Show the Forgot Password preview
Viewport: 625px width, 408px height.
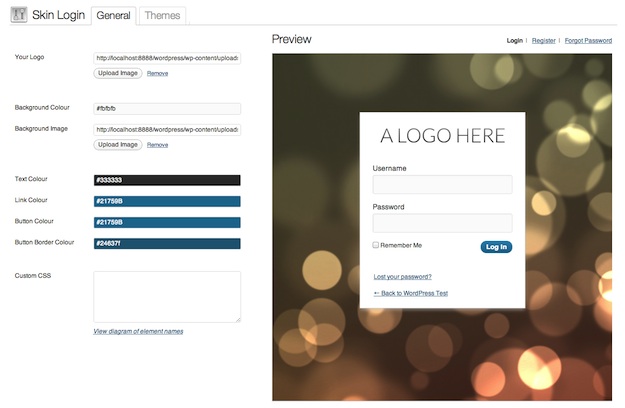coord(588,41)
